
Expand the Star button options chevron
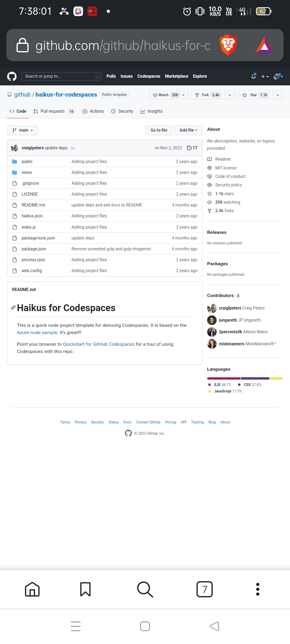point(277,95)
